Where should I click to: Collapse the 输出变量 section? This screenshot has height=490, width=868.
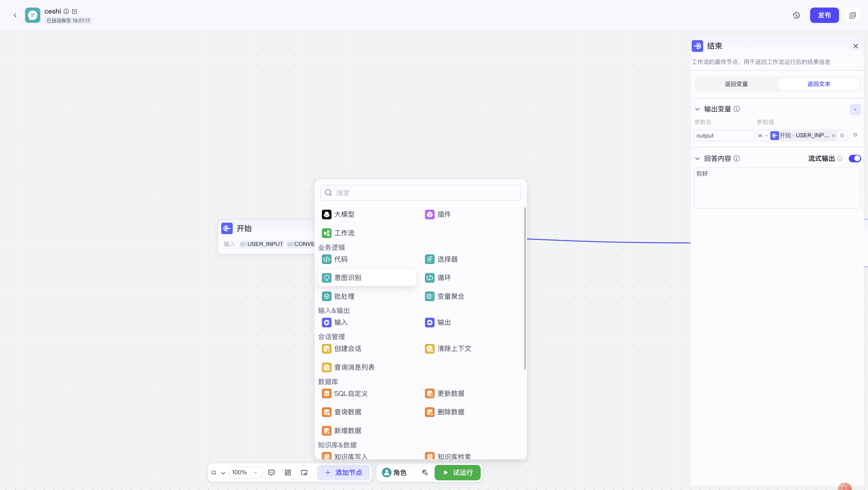[697, 109]
